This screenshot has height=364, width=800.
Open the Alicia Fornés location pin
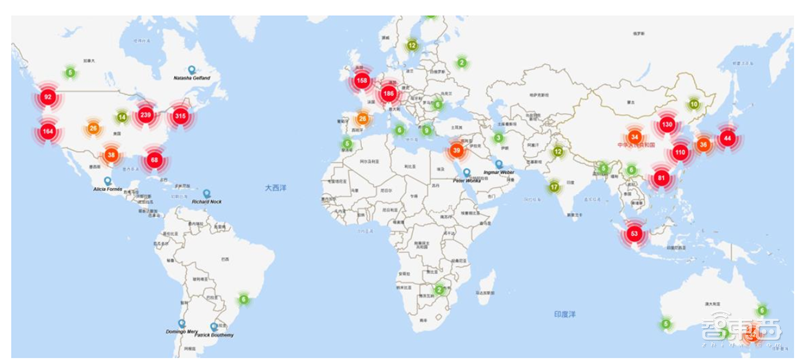coord(108,181)
